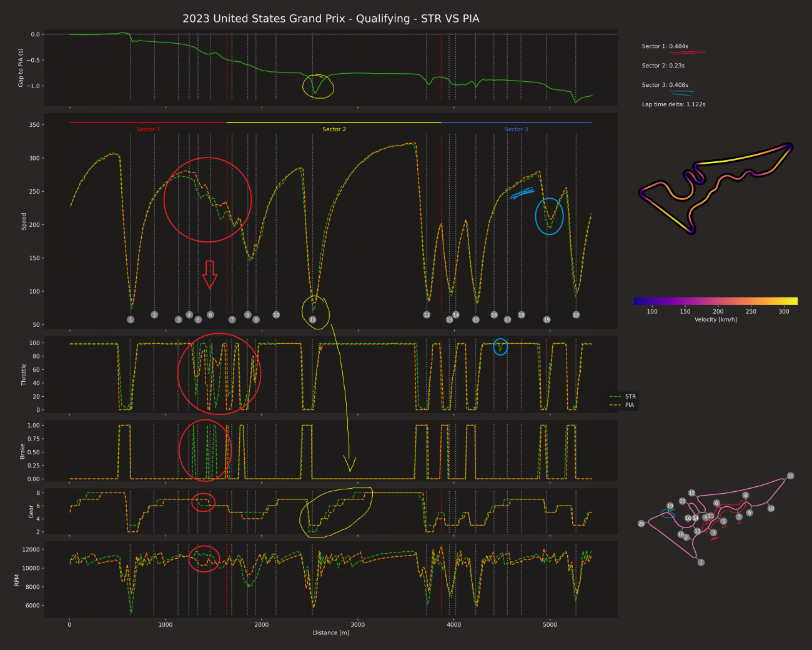Click corner 1 label on pink track map
This screenshot has width=812, height=650.
tap(701, 562)
